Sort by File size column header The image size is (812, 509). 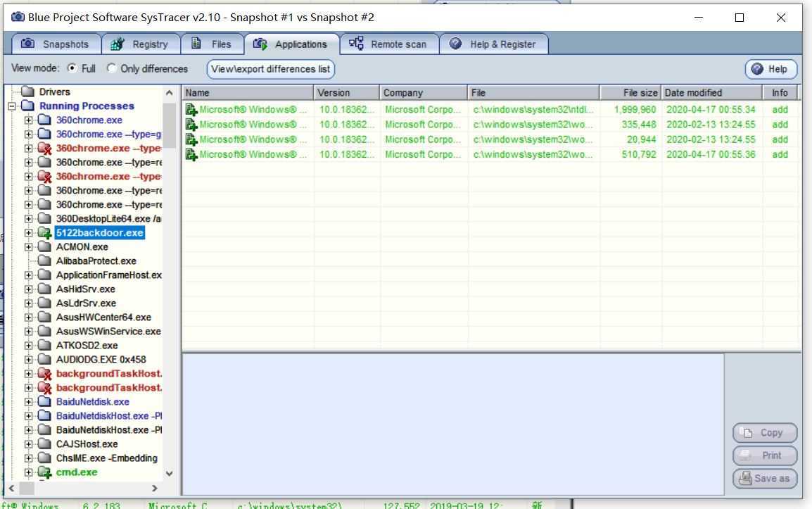630,93
